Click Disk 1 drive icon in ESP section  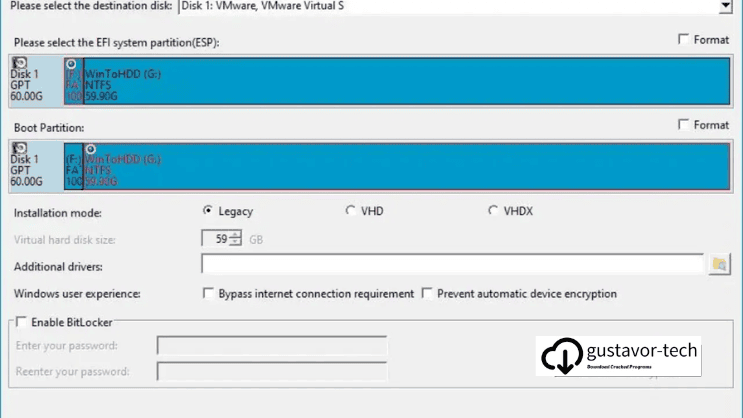[19, 63]
